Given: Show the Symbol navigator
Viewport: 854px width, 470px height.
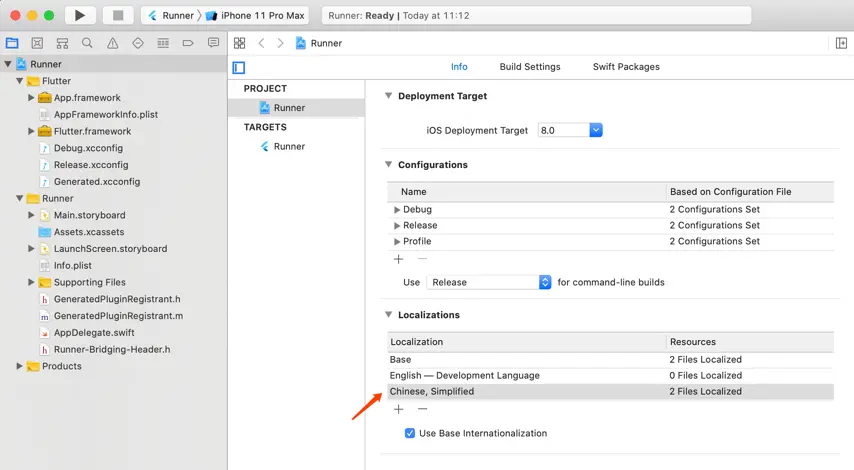Looking at the screenshot, I should click(63, 43).
